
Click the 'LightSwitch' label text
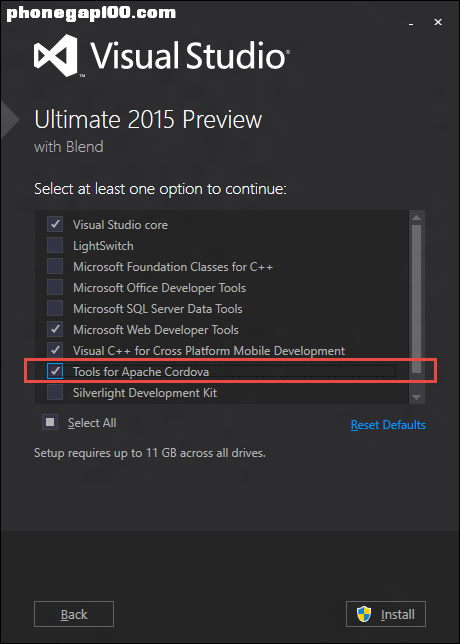click(103, 246)
